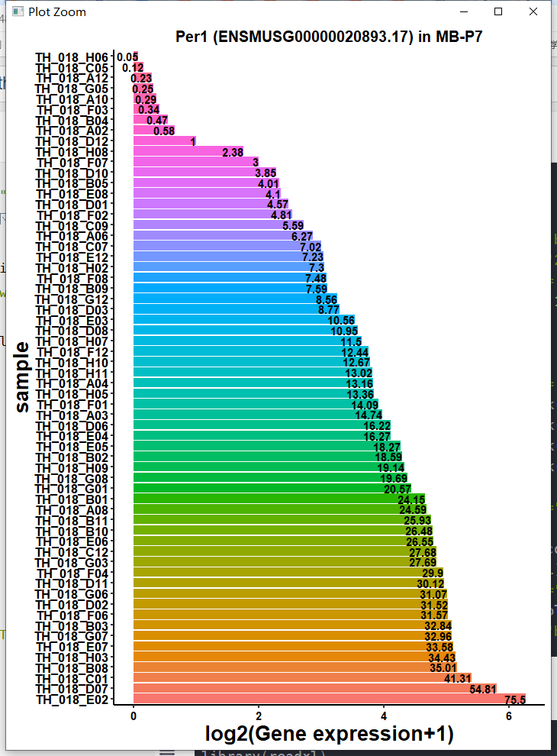Minimize the Plot Zoom window
This screenshot has width=557, height=756.
click(x=464, y=11)
